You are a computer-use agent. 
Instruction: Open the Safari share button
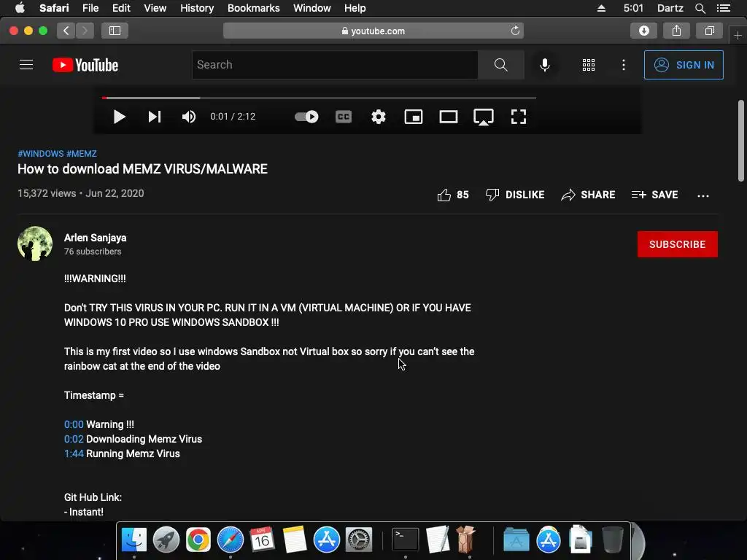click(676, 31)
